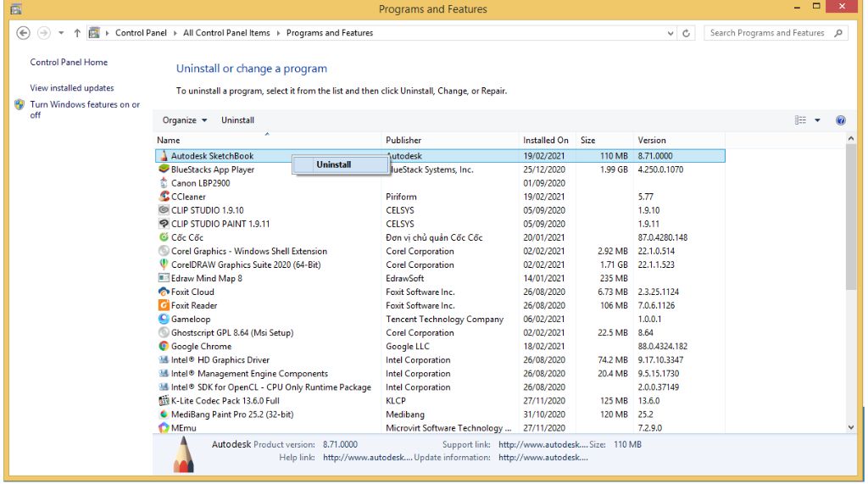868x484 pixels.
Task: Click the Autodesk SketchBook program icon
Action: tap(164, 156)
